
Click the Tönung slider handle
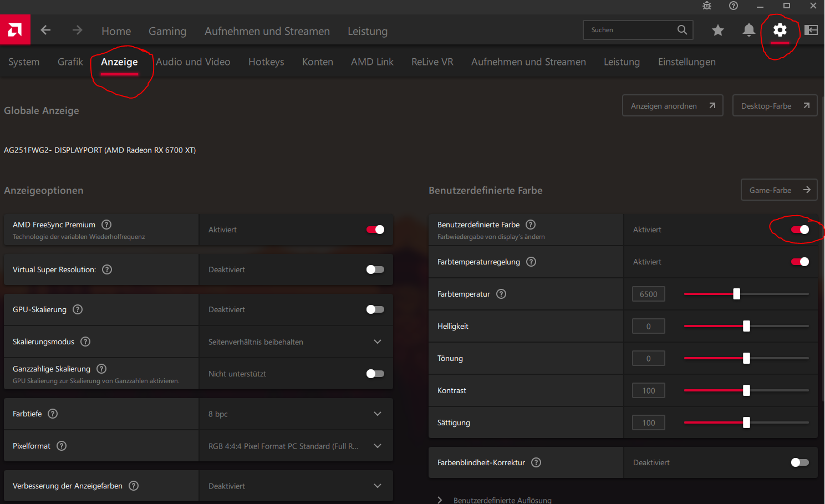coord(746,358)
